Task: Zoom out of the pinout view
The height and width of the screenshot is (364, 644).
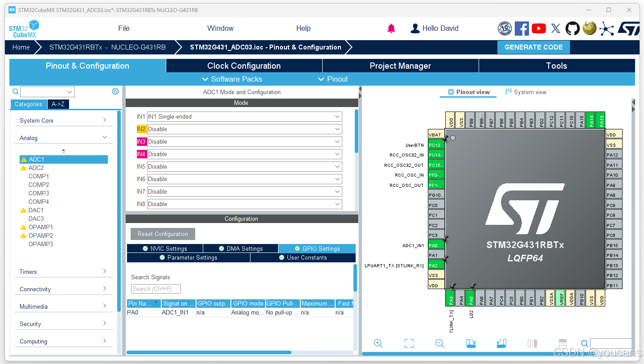Action: (440, 343)
